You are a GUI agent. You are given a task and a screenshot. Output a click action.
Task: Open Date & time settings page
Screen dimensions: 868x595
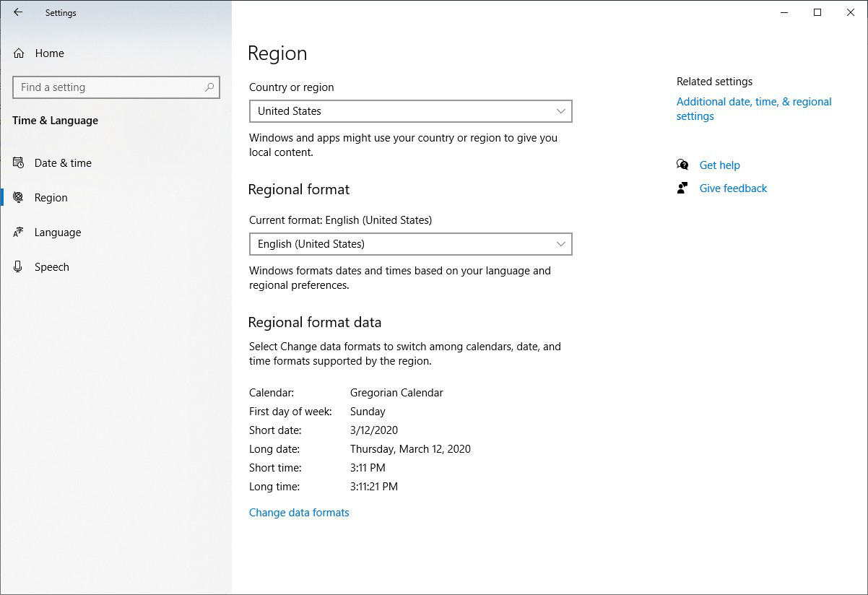tap(116, 163)
